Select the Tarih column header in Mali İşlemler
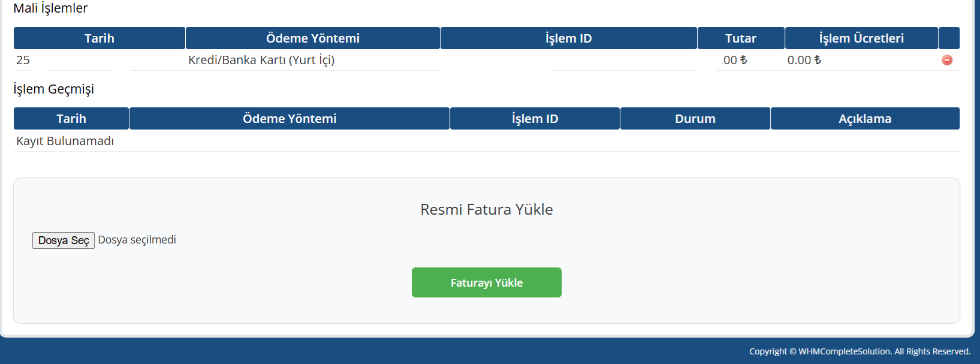 (x=99, y=38)
